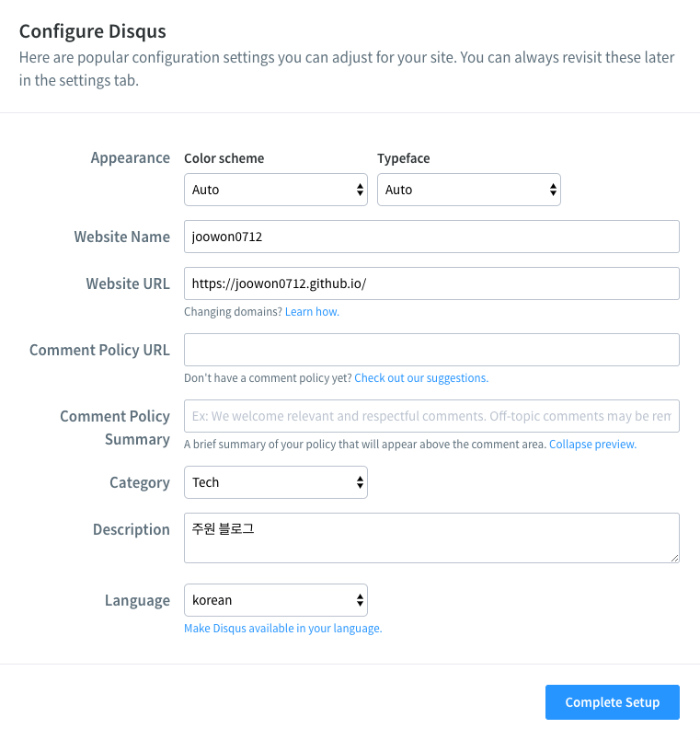Click the Typeface label
The image size is (700, 740).
(x=403, y=158)
